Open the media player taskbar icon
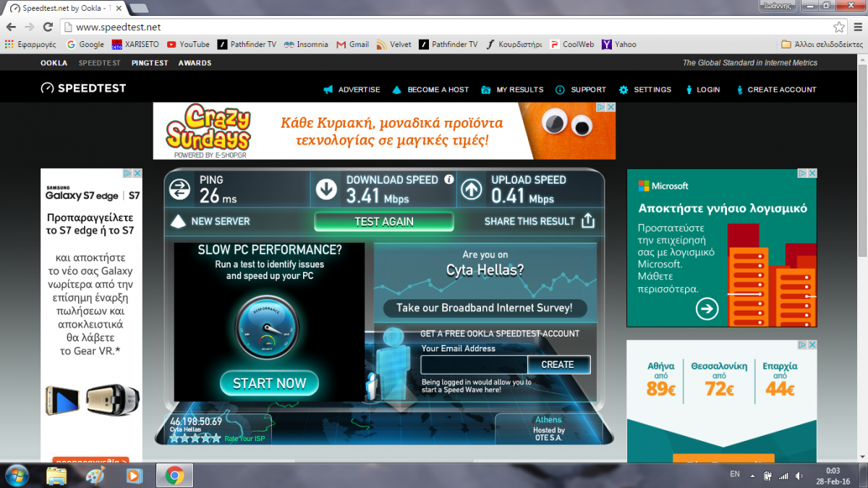Screen dimensions: 868x488 134,476
